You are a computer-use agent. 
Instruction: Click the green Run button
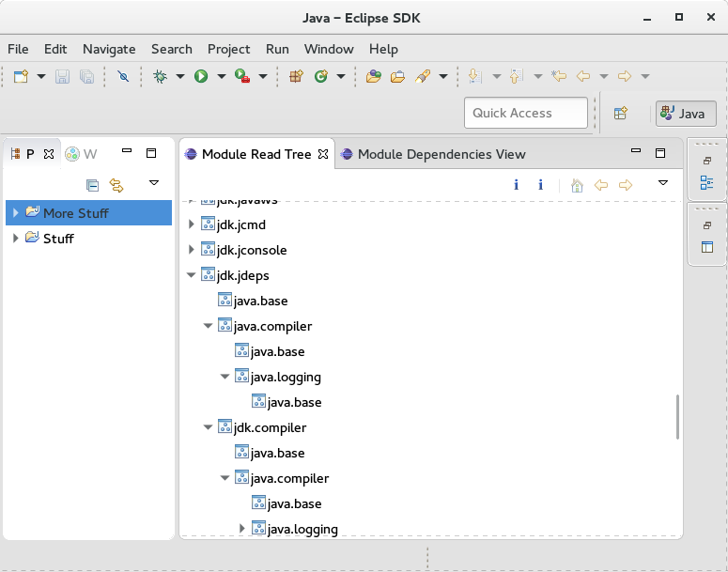[x=201, y=76]
